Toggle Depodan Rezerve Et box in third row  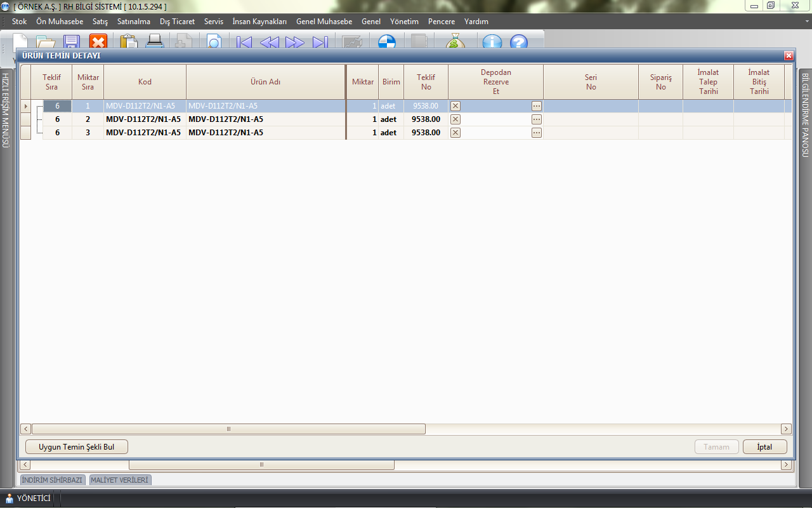click(455, 133)
